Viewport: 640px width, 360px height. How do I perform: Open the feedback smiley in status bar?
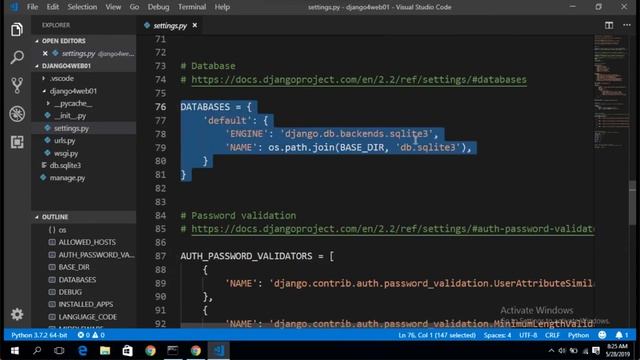[x=602, y=335]
